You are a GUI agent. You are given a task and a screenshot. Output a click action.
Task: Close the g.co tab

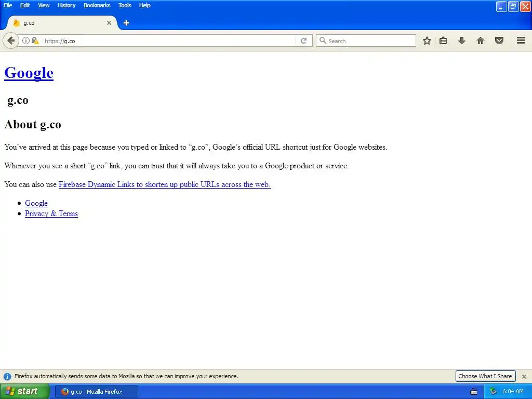pyautogui.click(x=109, y=23)
